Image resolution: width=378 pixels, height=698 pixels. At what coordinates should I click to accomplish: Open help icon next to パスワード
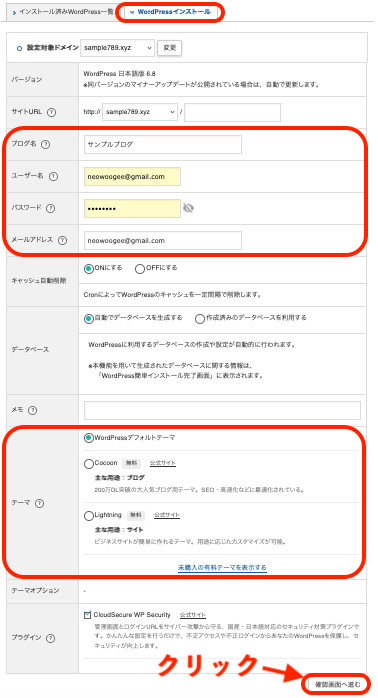pyautogui.click(x=50, y=208)
